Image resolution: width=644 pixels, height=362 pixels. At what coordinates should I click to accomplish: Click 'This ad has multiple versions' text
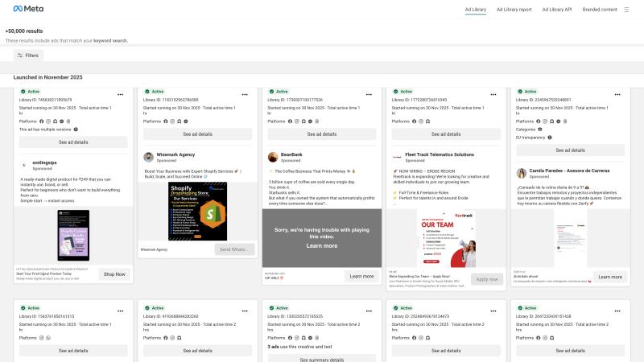point(45,130)
